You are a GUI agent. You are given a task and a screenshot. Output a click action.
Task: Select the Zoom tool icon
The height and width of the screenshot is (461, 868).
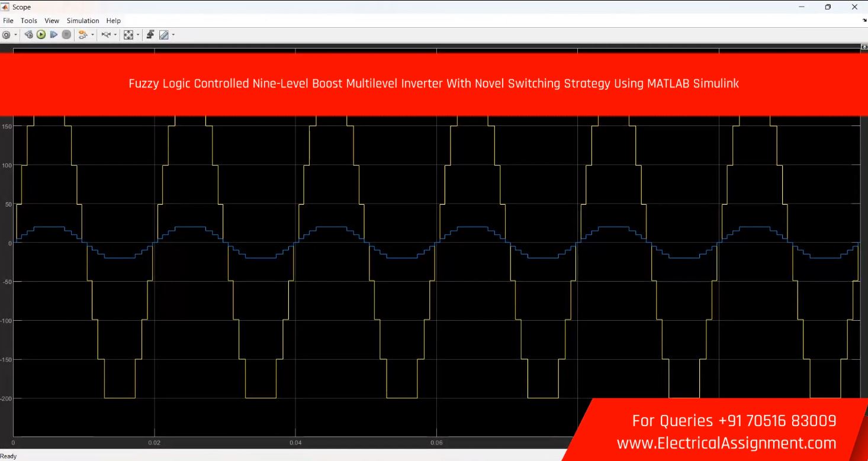click(106, 35)
